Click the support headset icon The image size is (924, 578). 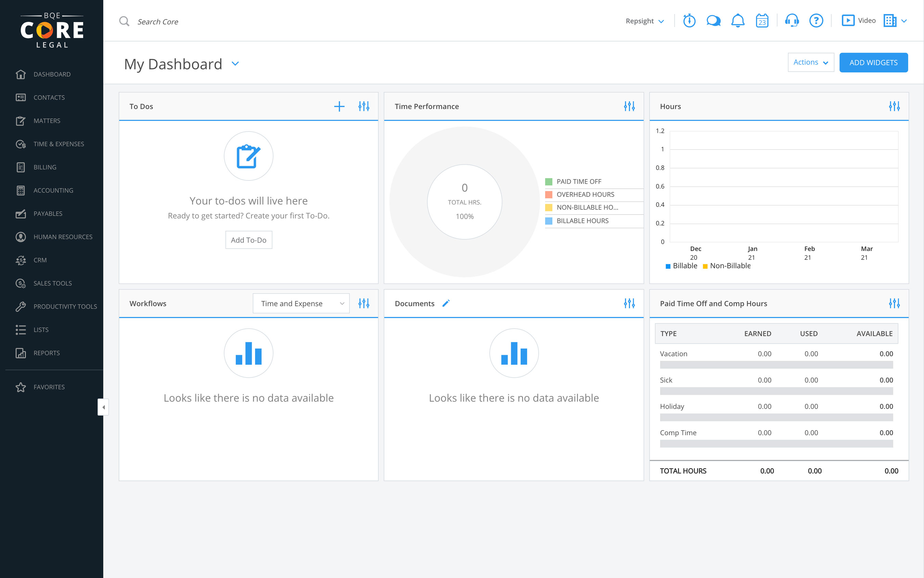[x=792, y=21]
